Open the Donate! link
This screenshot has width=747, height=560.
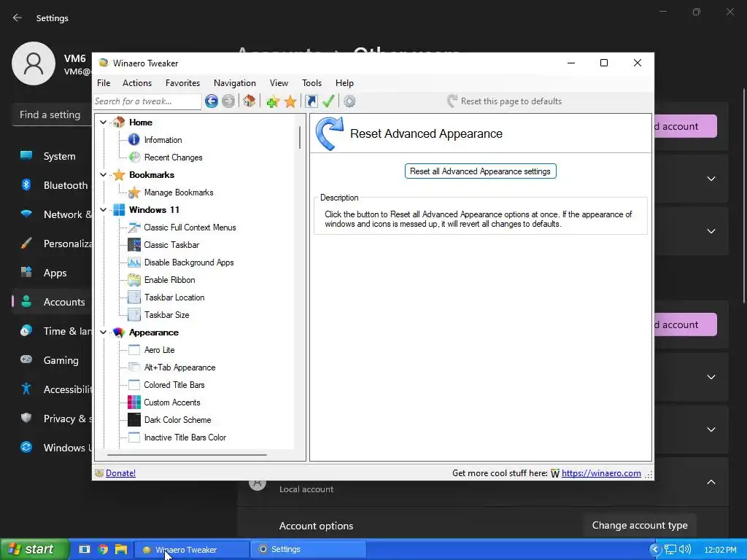[120, 472]
